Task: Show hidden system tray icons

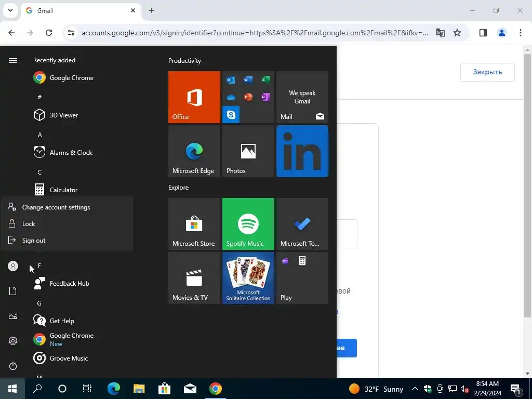Action: [x=415, y=389]
